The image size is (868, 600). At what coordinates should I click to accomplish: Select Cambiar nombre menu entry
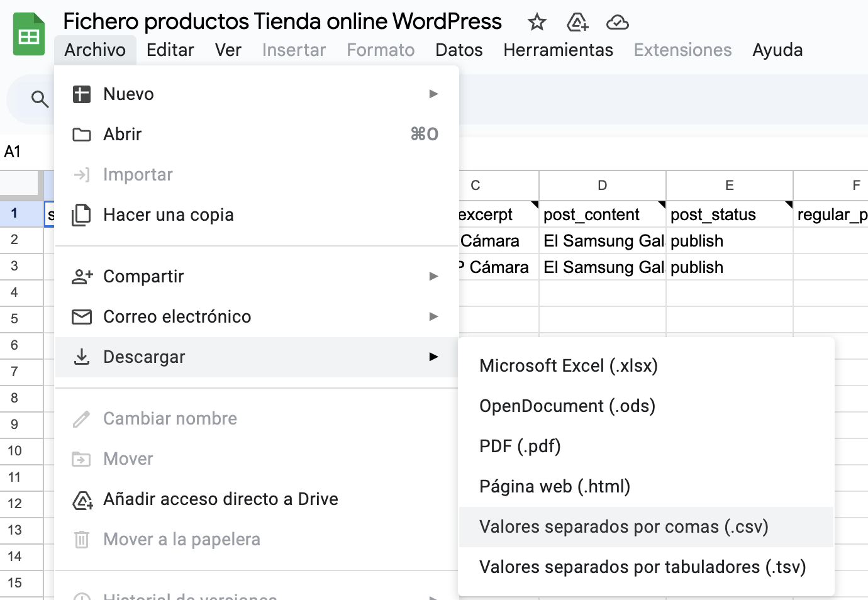coord(257,419)
